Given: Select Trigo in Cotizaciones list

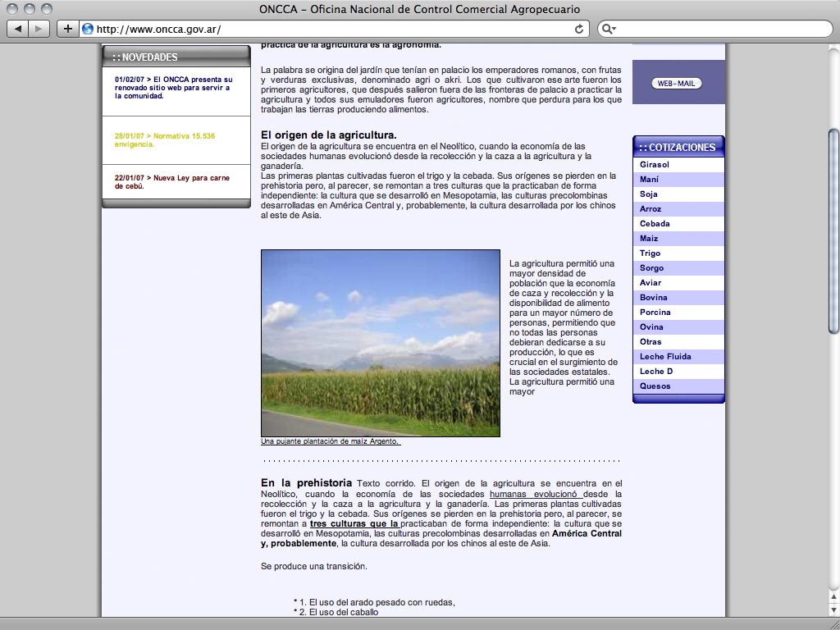Looking at the screenshot, I should pos(678,253).
